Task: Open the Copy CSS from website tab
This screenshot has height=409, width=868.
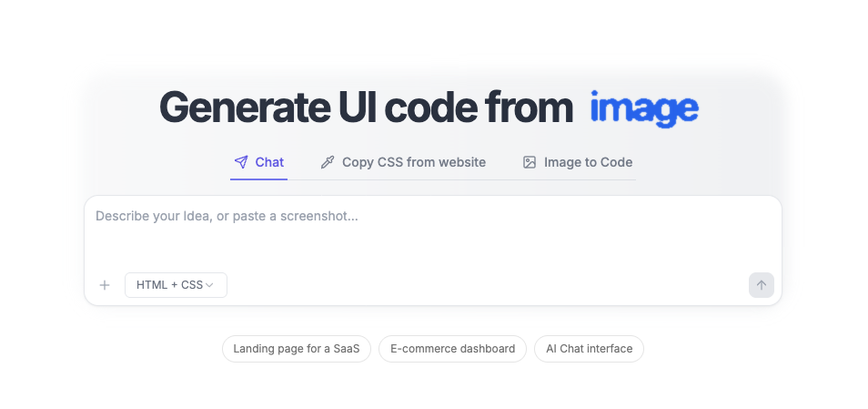Action: pyautogui.click(x=403, y=162)
